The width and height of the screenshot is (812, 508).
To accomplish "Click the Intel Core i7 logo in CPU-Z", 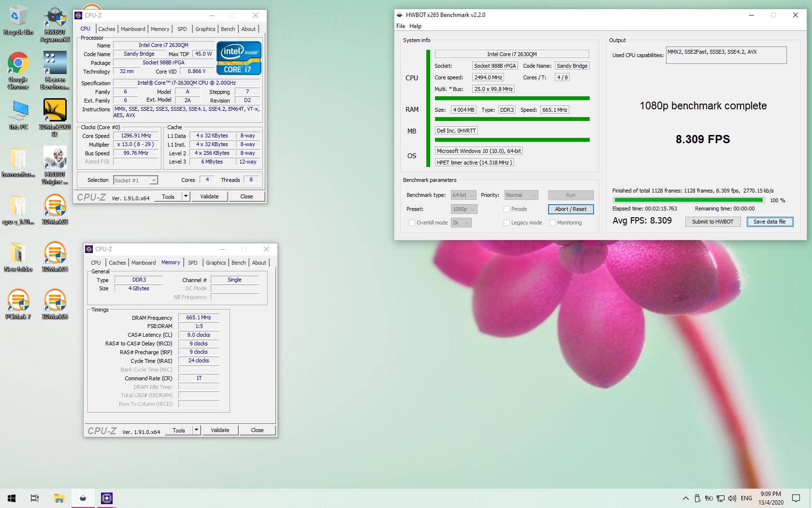I will point(239,58).
